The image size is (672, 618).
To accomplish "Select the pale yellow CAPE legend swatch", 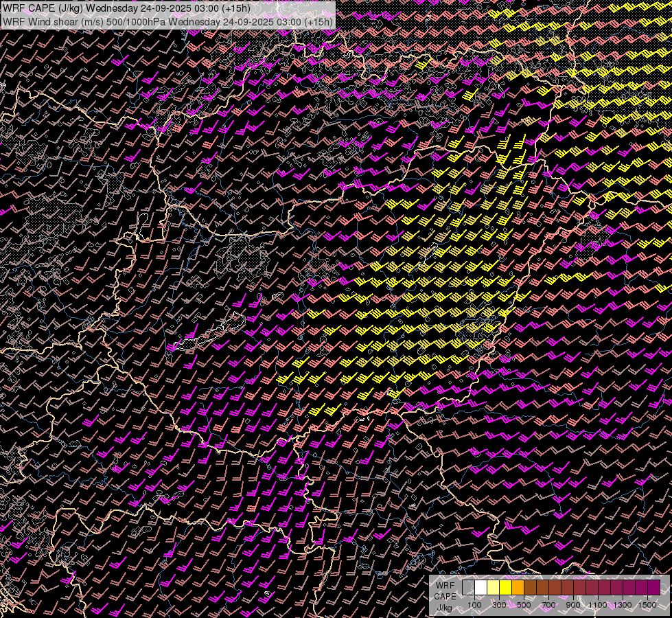I will [493, 587].
